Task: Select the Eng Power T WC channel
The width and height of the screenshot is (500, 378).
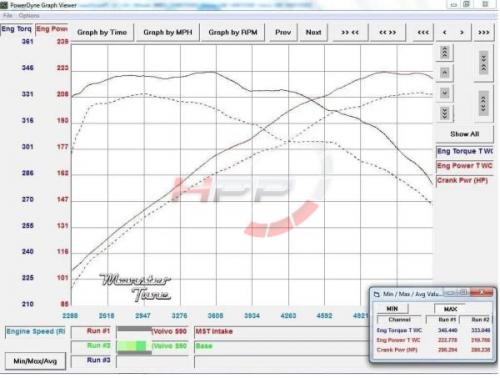Action: click(464, 166)
